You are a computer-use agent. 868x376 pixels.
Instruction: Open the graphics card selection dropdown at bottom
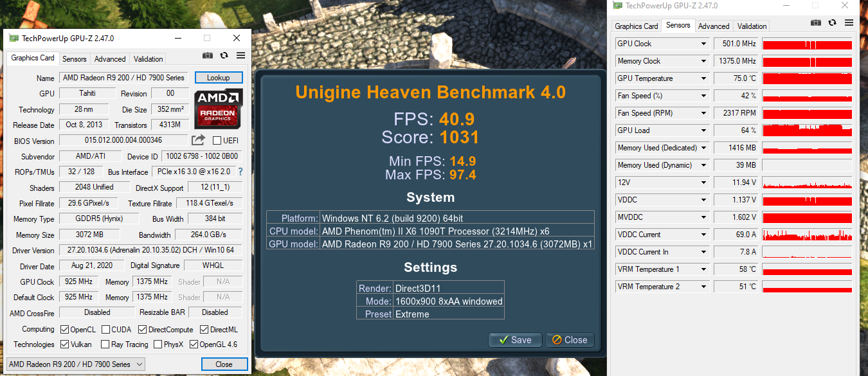77,364
